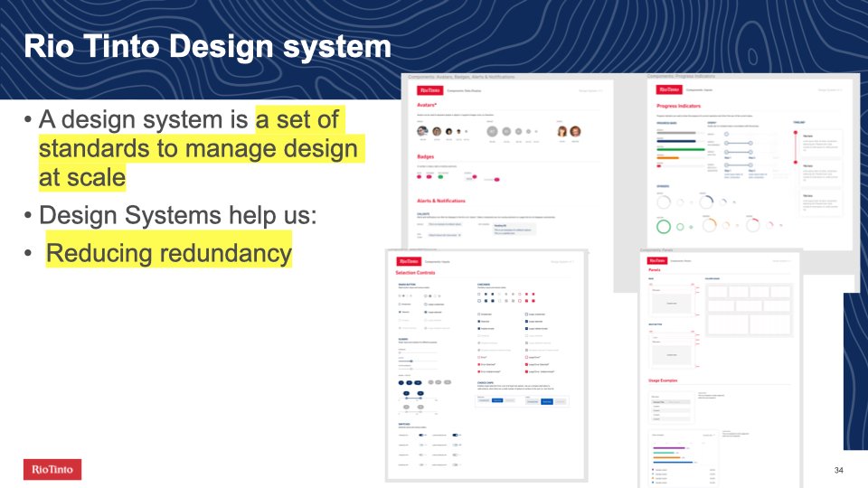Click the highlighted words 'at scale'

coord(82,178)
